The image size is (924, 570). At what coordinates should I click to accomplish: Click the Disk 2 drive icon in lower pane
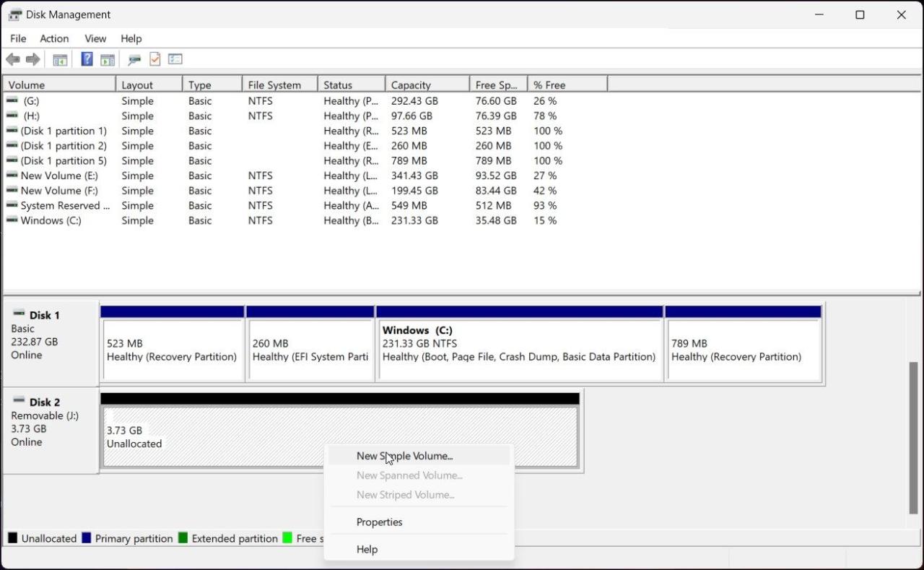pos(19,400)
